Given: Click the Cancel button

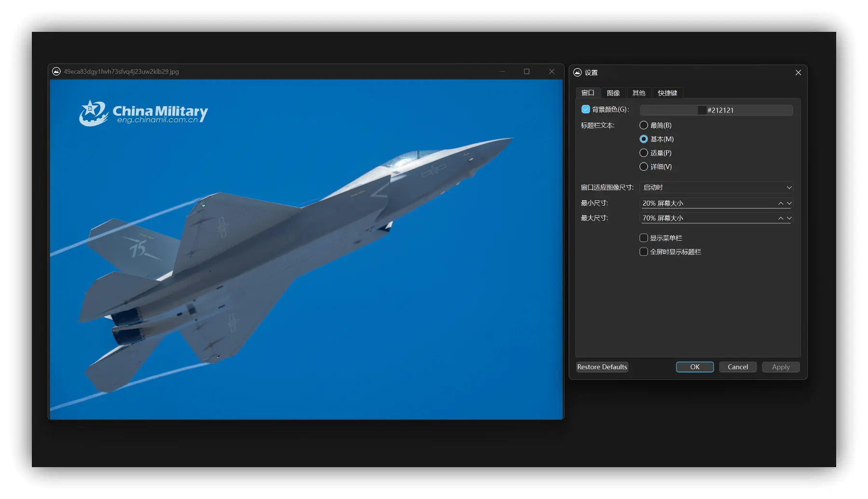Looking at the screenshot, I should [738, 367].
